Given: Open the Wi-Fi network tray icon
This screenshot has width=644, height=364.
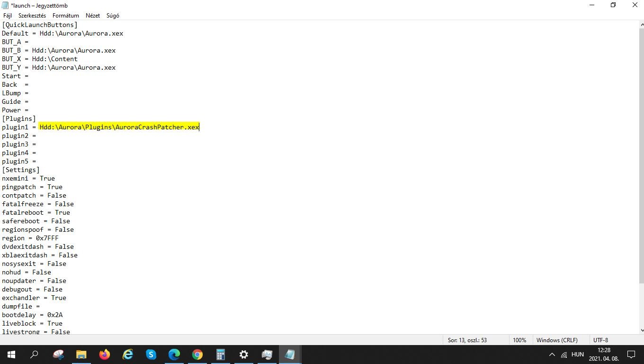Looking at the screenshot, I should [564, 355].
